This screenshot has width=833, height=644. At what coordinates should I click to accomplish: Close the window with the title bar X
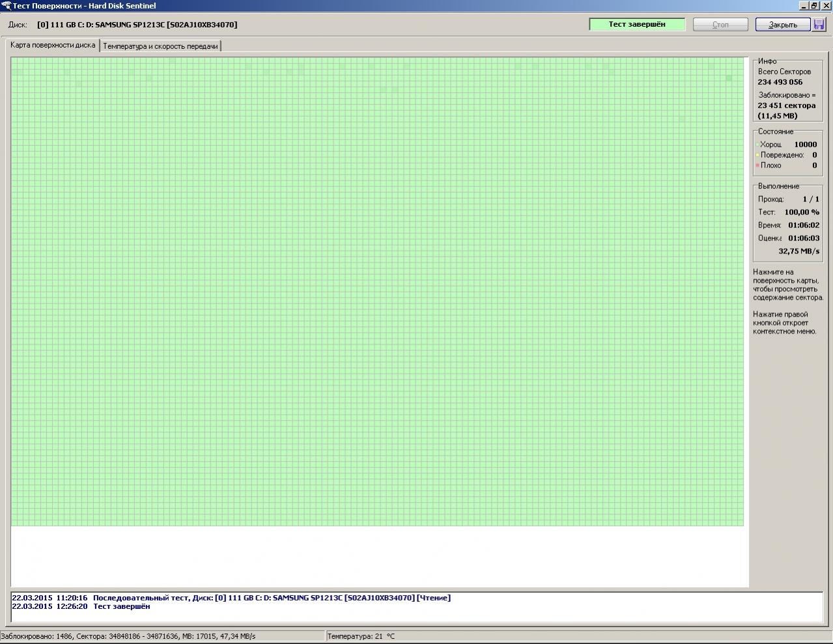pyautogui.click(x=826, y=5)
